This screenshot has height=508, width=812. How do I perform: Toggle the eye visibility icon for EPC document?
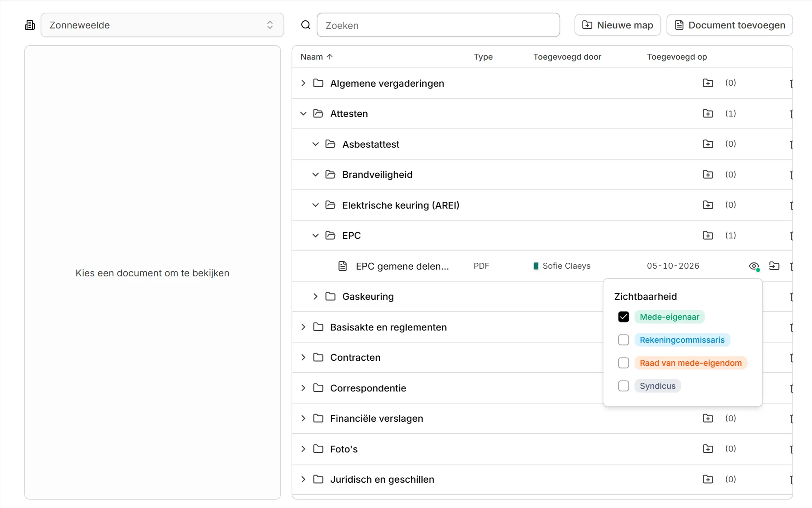(754, 266)
